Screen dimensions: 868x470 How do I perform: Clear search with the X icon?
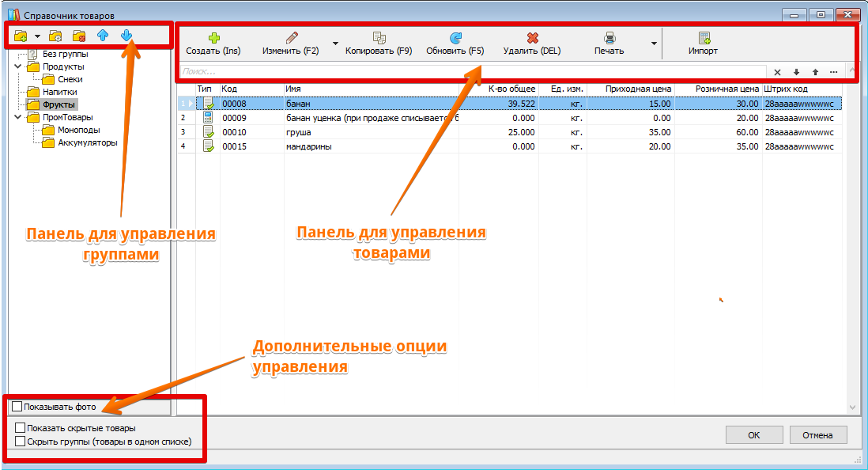[777, 72]
